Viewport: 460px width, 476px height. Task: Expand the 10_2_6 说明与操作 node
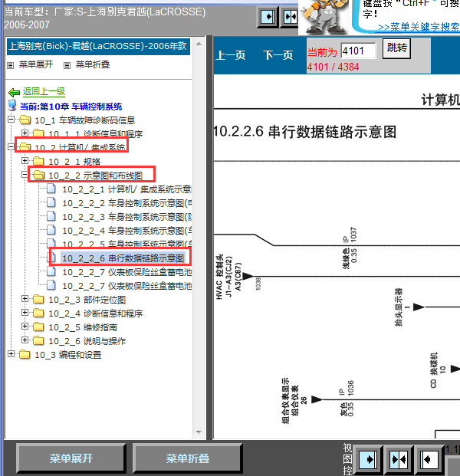(x=25, y=340)
